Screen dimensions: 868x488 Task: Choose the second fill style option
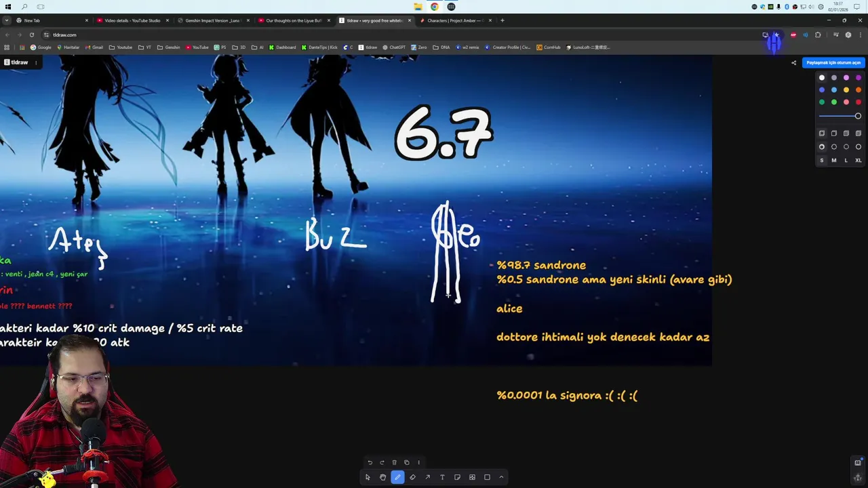(x=834, y=134)
